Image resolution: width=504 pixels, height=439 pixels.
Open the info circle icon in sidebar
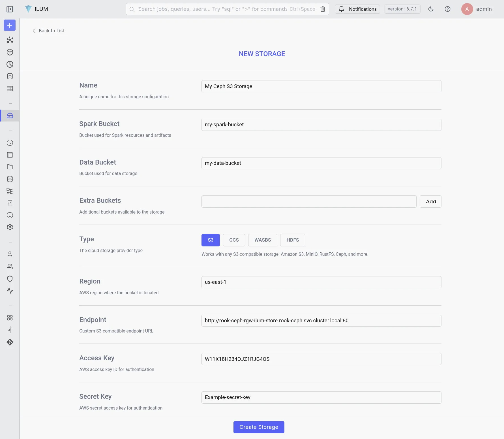pos(10,215)
